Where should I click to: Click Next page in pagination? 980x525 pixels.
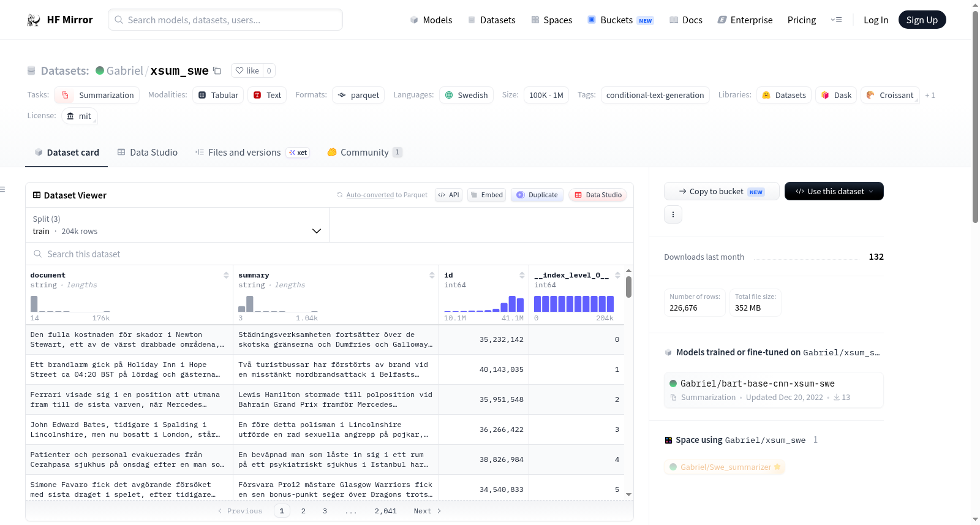pos(428,511)
